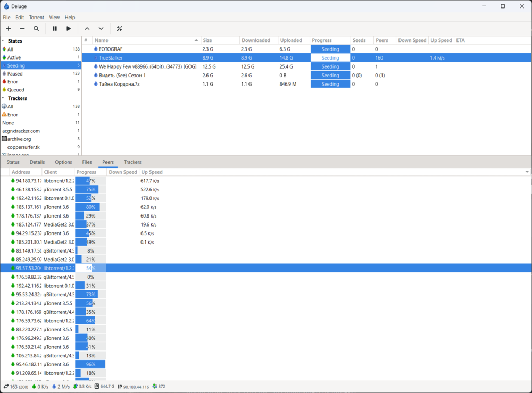Open Preferences via the tools icon
This screenshot has height=393, width=532.
[120, 29]
